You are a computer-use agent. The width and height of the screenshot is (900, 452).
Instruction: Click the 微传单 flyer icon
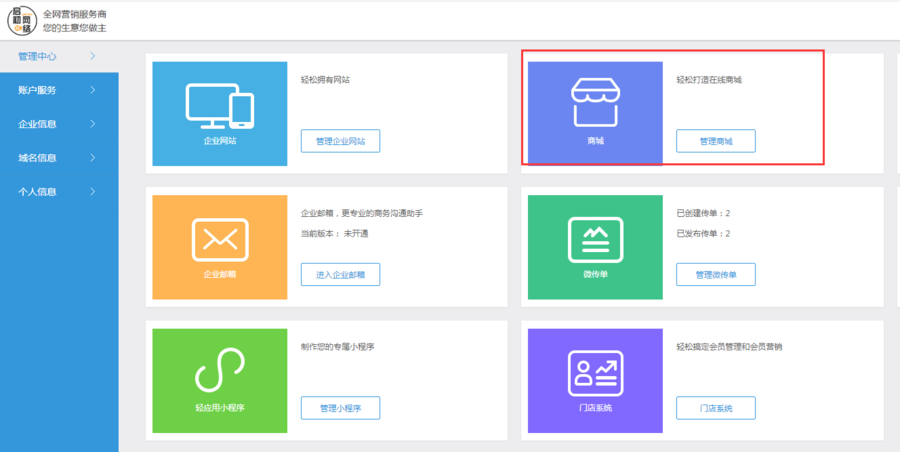tap(595, 238)
